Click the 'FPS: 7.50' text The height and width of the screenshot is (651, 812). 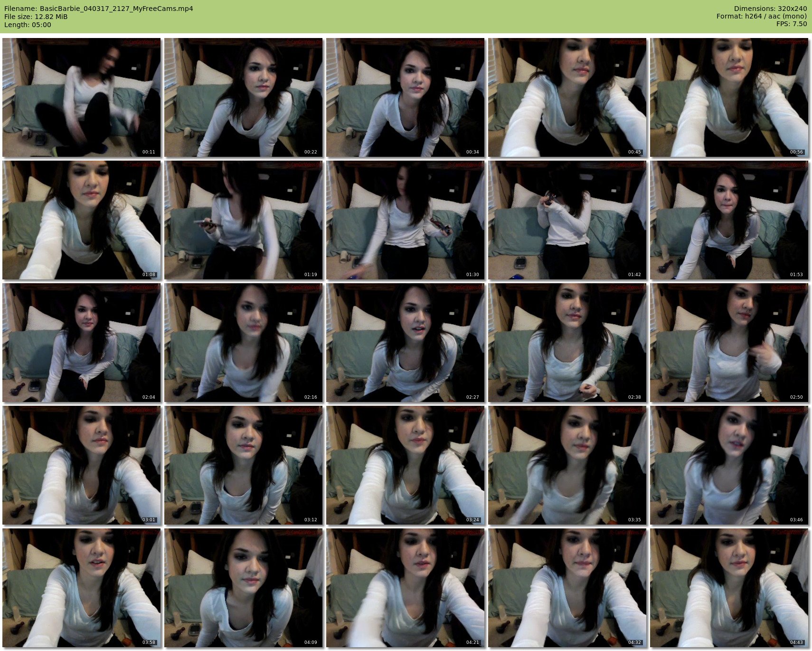[792, 24]
